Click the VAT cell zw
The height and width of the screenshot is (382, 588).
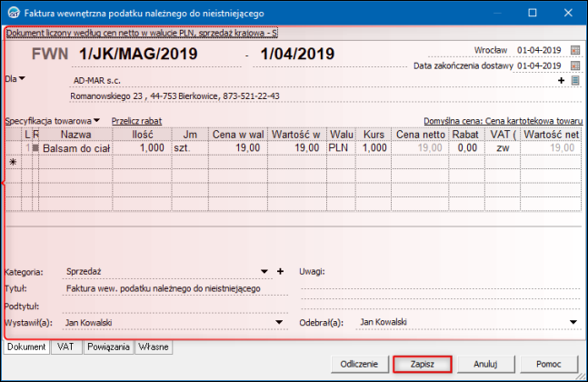[503, 148]
